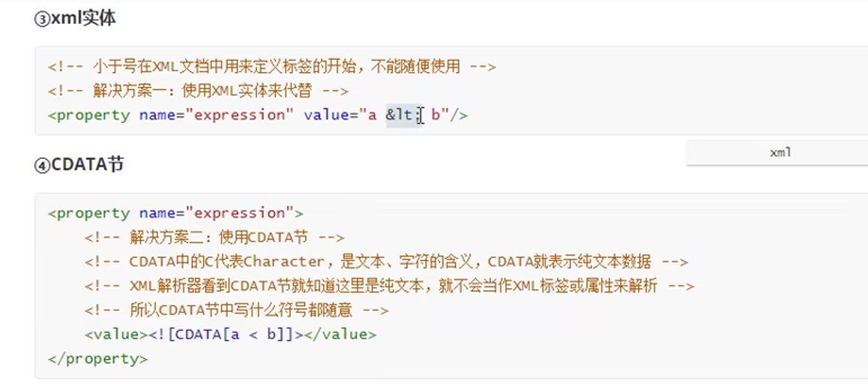Click the 解决方案一 comment line
868x384 pixels.
tap(198, 91)
